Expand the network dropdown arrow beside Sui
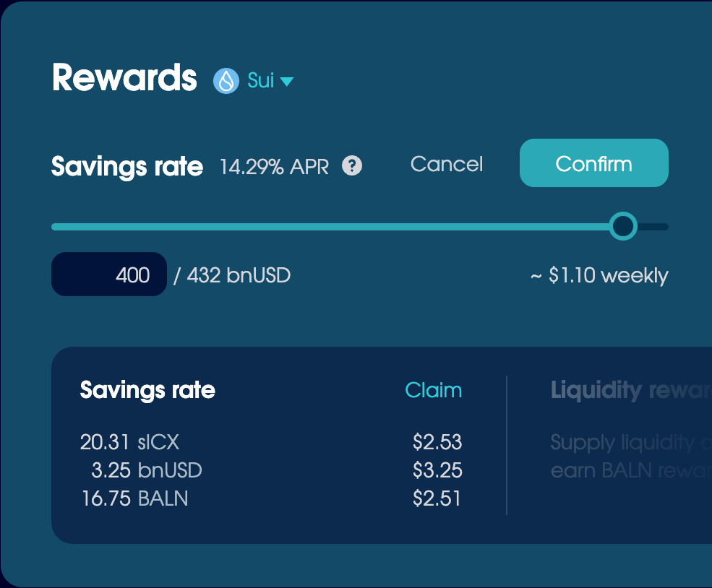 pyautogui.click(x=287, y=82)
